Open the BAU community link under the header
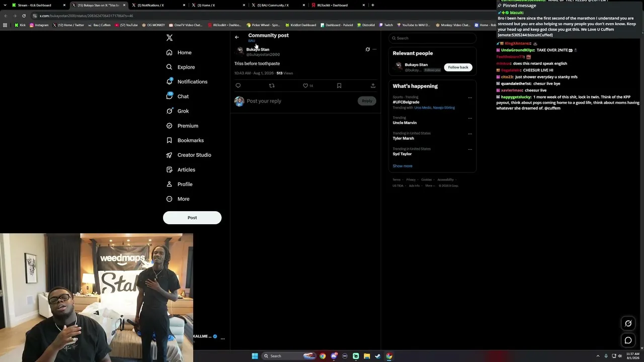Viewport: 644px width, 362px height. [x=252, y=41]
